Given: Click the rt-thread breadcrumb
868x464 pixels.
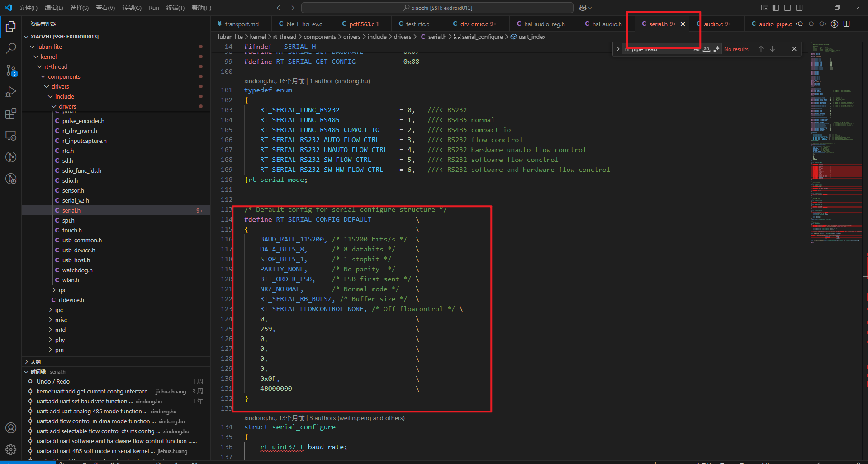Looking at the screenshot, I should pyautogui.click(x=285, y=37).
